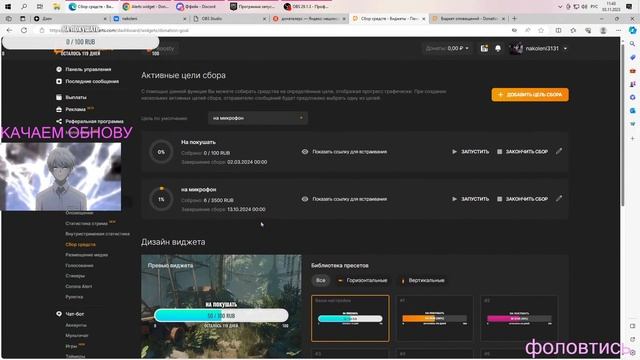
Task: Choose the pink #2 preset thumbnail
Action: tap(519, 318)
